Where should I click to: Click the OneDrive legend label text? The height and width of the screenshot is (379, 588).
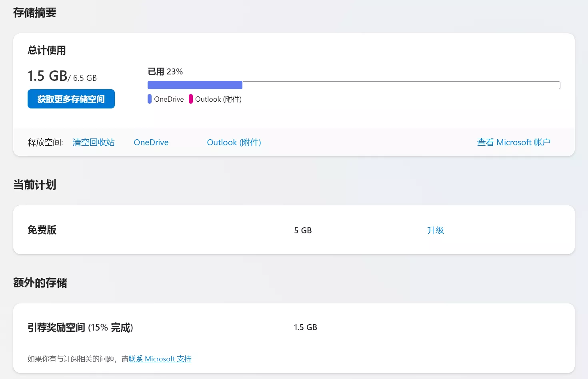pos(169,99)
